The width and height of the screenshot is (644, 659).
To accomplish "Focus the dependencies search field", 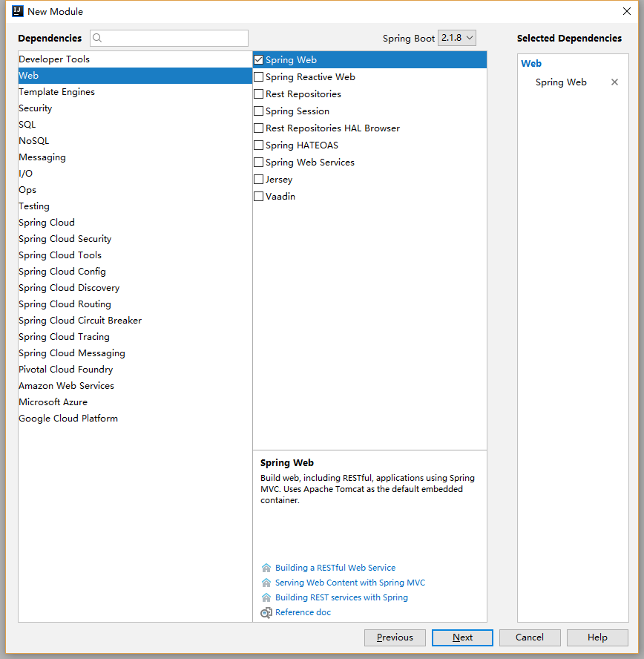I will pyautogui.click(x=169, y=39).
